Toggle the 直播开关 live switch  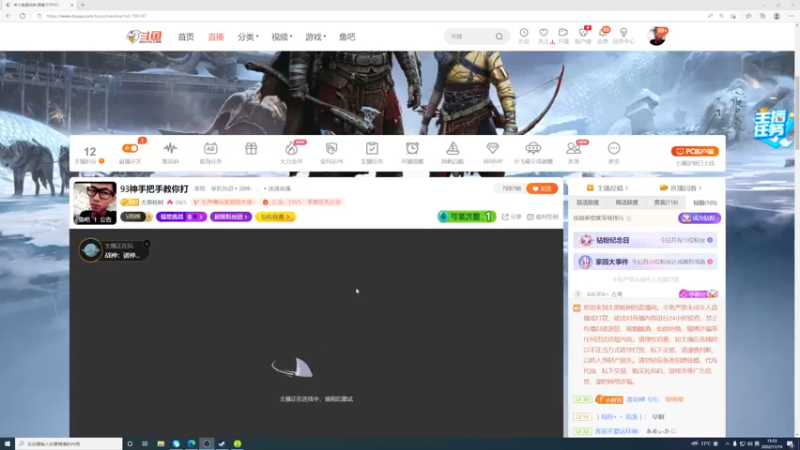[130, 148]
